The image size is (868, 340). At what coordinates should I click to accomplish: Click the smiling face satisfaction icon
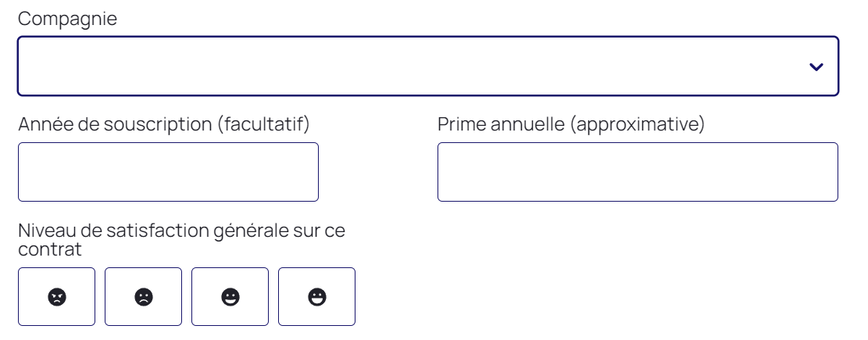click(230, 296)
